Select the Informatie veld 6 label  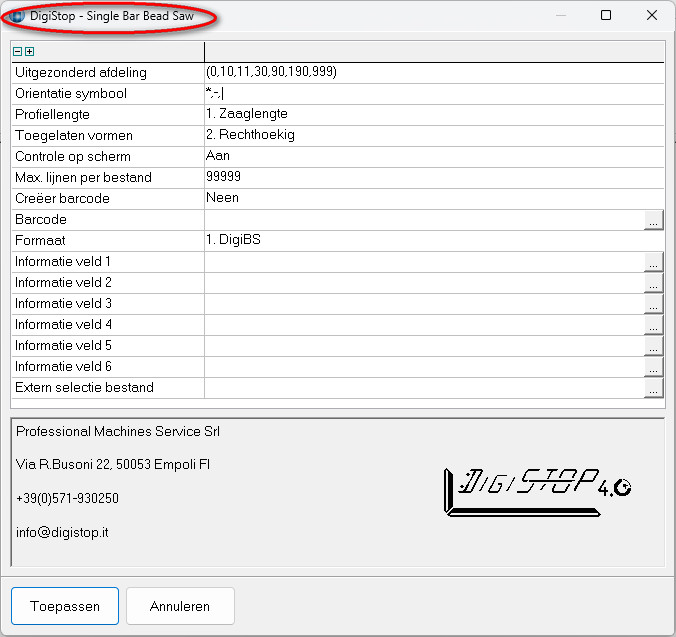click(63, 367)
